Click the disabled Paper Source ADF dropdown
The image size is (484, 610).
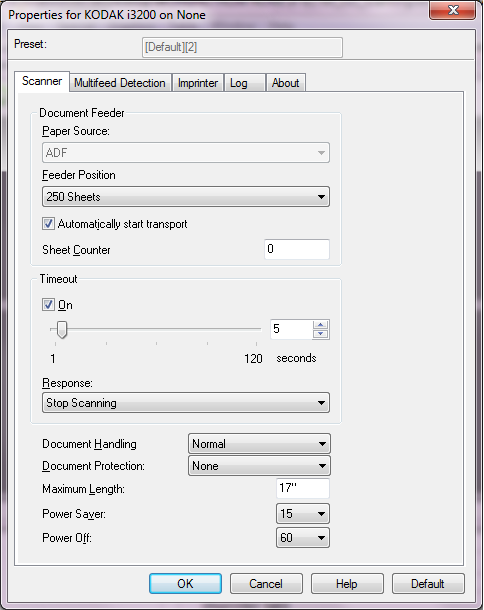(186, 152)
